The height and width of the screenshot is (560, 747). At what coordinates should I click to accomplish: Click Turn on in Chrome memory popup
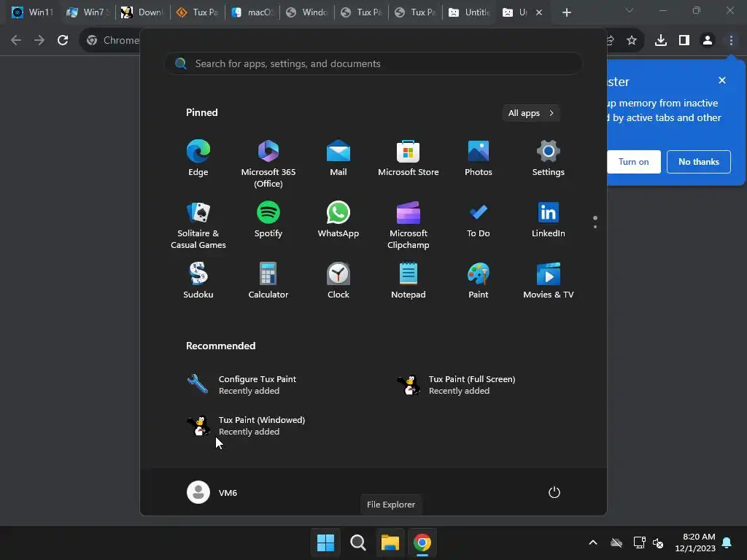pyautogui.click(x=634, y=162)
